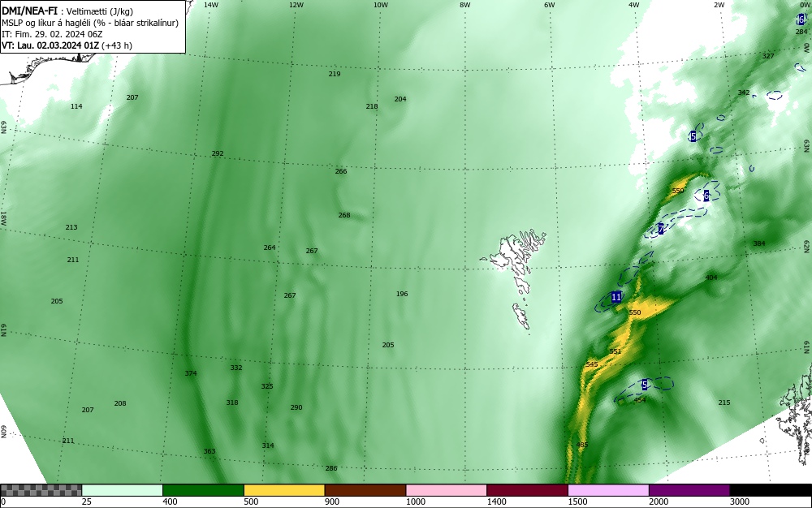Click the black above-3000 legend swatch
The width and height of the screenshot is (812, 508).
click(771, 490)
